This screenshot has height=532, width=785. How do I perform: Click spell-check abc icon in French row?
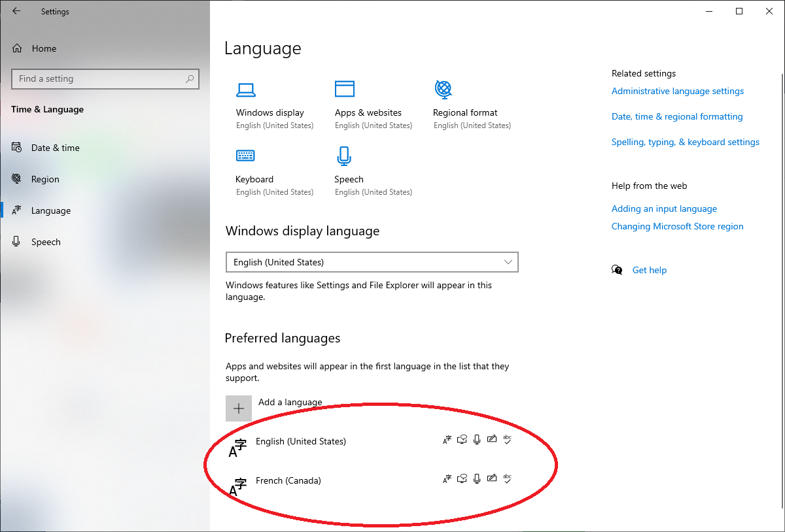[507, 479]
